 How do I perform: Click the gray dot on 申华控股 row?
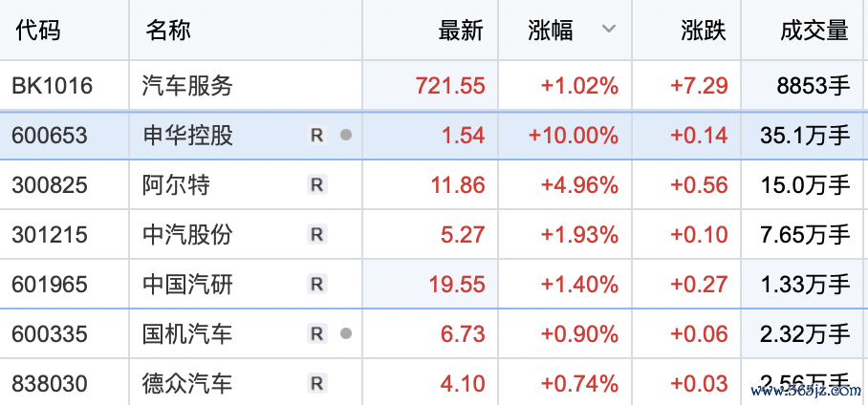tap(346, 136)
